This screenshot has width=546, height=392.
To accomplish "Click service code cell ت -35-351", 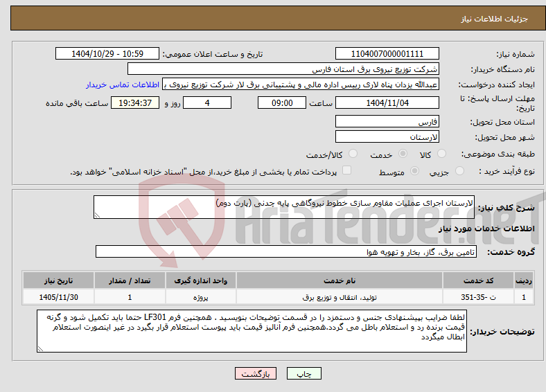I will coord(479,297).
